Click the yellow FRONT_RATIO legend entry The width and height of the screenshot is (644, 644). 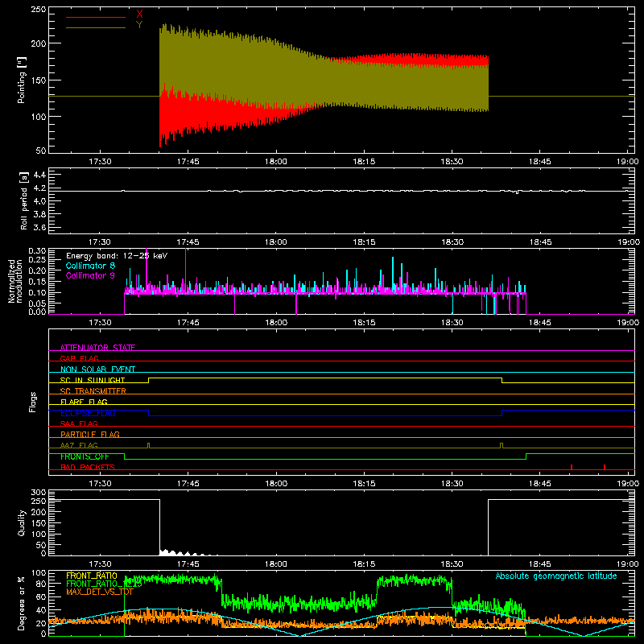[x=92, y=576]
